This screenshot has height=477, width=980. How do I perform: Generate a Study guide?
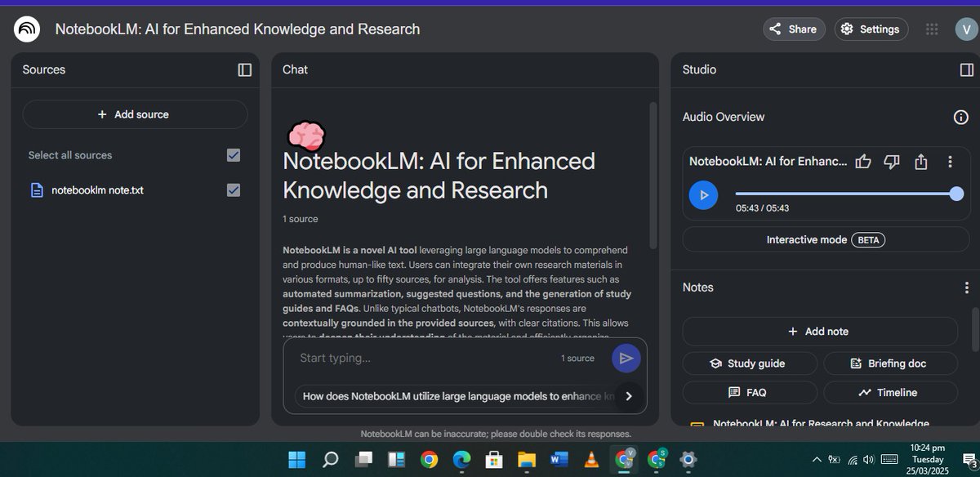[750, 363]
